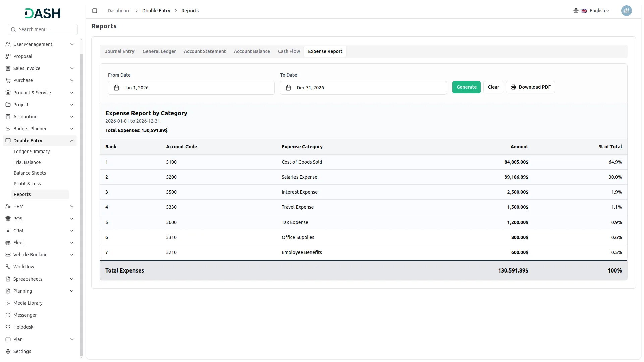Screen dimensions: 644x362
Task: Click the green Generate button
Action: pos(466,87)
